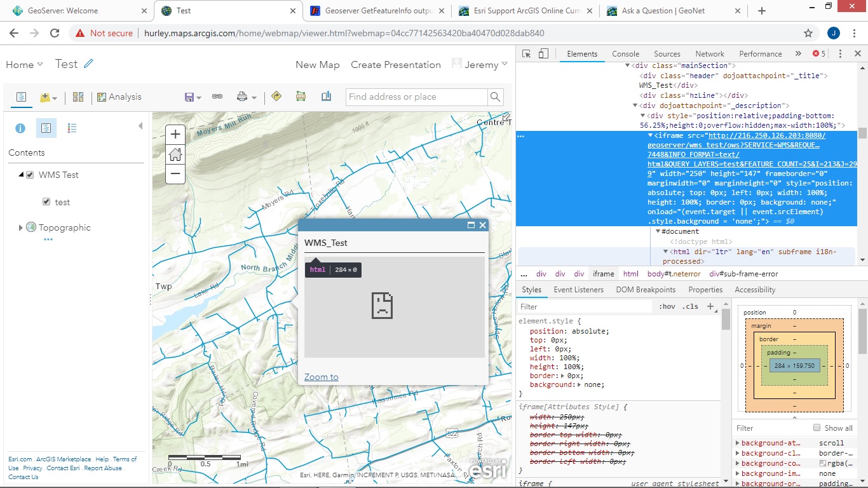This screenshot has width=868, height=488.
Task: Open the Analysis tool
Action: click(x=119, y=97)
